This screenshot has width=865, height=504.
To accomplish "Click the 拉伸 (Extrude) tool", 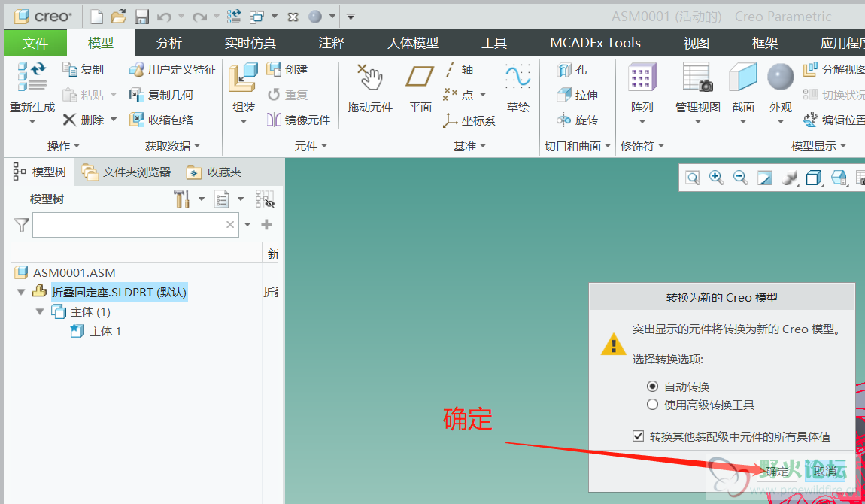I will (577, 95).
